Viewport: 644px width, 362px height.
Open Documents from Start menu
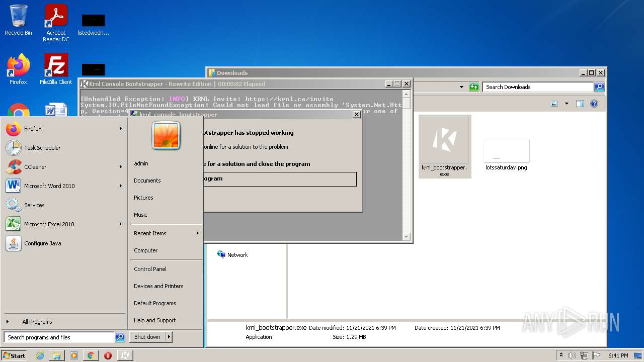click(147, 180)
